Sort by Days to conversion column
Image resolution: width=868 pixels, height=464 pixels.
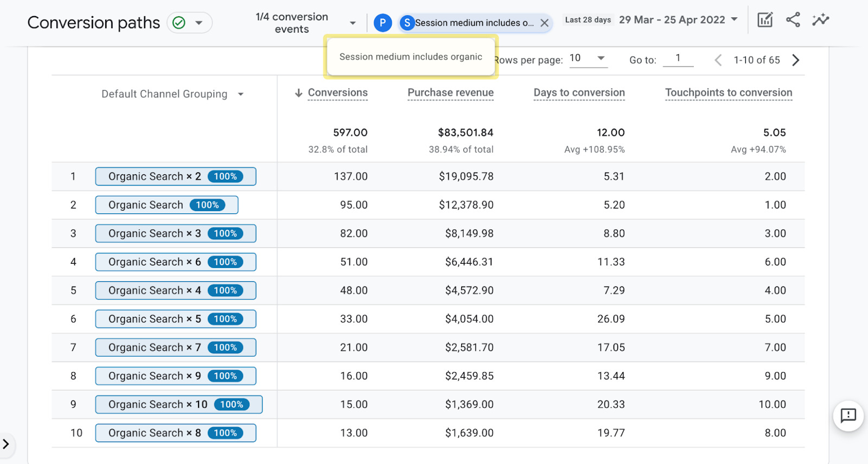point(579,93)
